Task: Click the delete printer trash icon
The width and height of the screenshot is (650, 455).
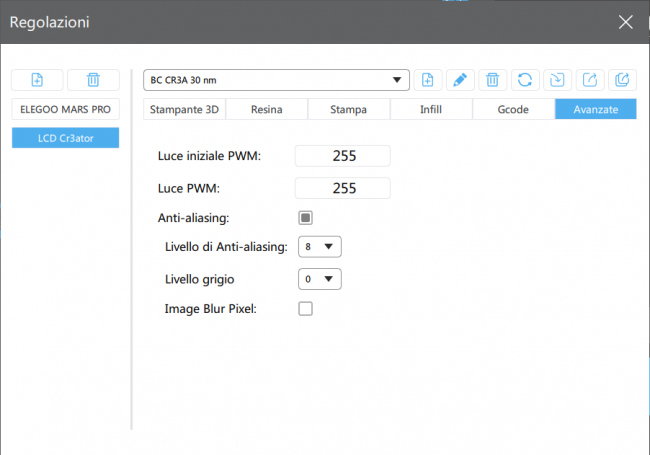Action: (x=93, y=80)
